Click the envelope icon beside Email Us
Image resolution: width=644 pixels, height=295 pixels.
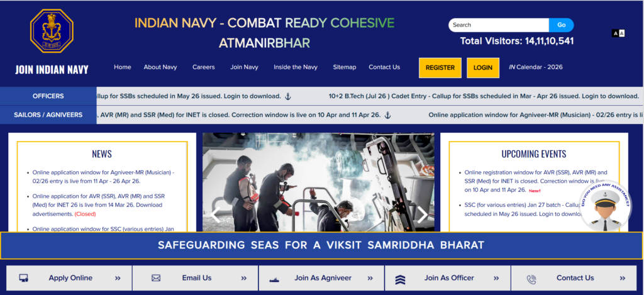pos(156,278)
